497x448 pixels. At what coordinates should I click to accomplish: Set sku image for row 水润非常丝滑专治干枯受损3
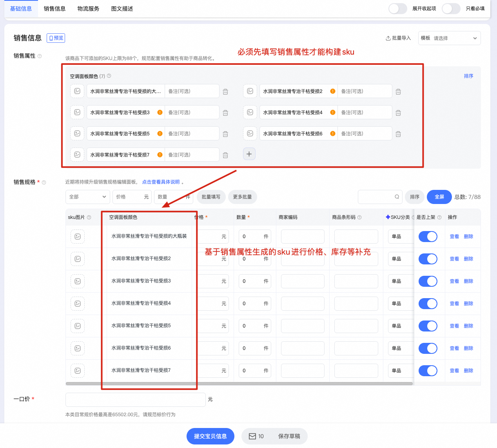click(x=78, y=281)
